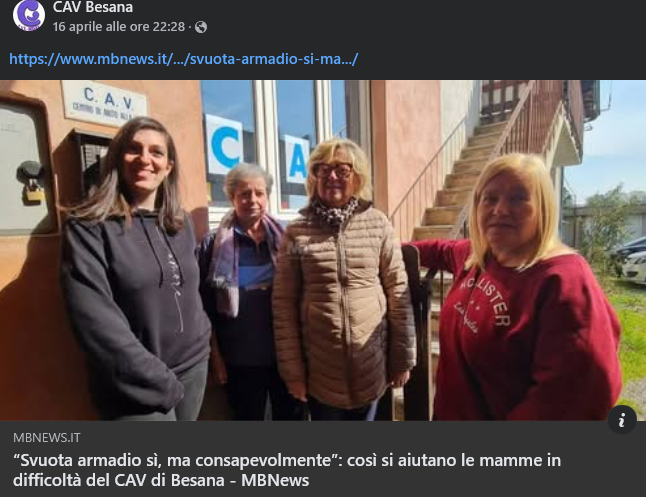Click the blue letter C window poster
The height and width of the screenshot is (497, 646).
tap(224, 145)
